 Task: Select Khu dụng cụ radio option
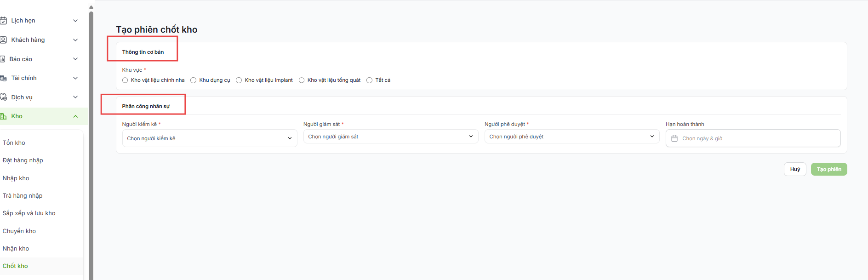point(194,80)
